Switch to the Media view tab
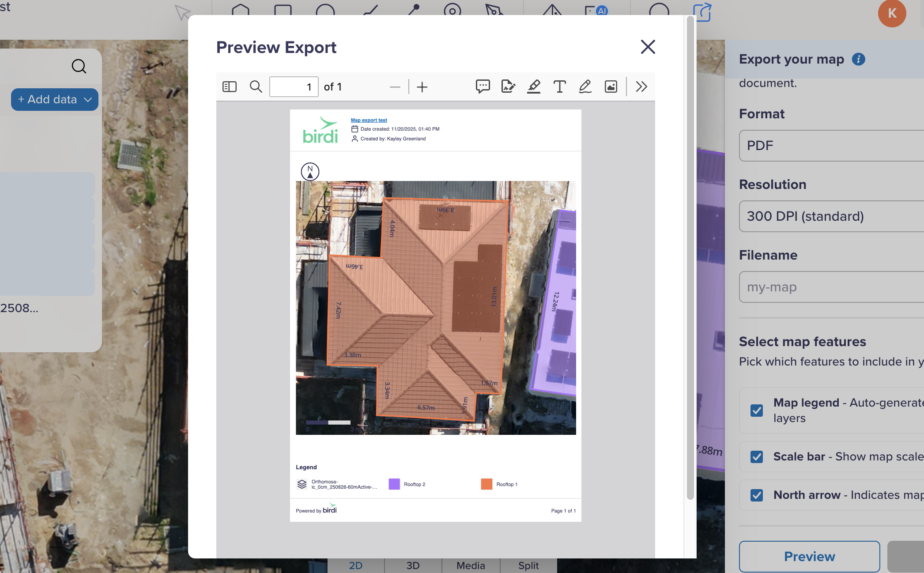The height and width of the screenshot is (573, 924). 471,565
